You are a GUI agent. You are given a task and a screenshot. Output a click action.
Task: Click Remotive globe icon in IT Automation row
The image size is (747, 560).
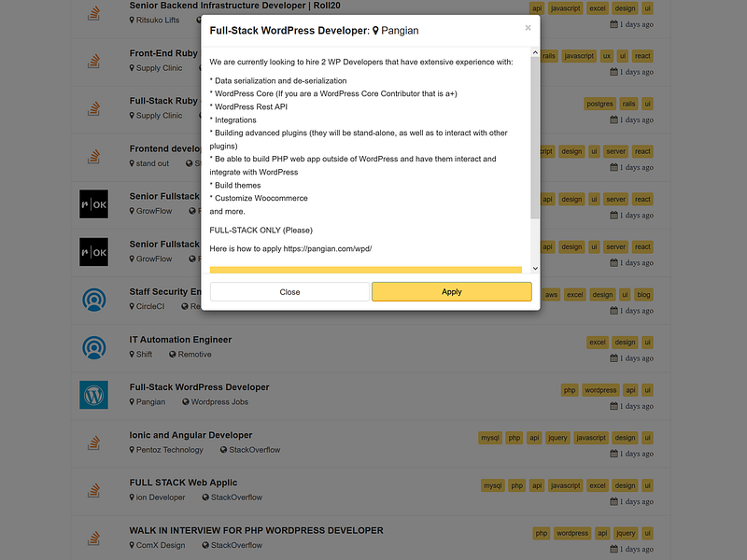[x=173, y=355]
